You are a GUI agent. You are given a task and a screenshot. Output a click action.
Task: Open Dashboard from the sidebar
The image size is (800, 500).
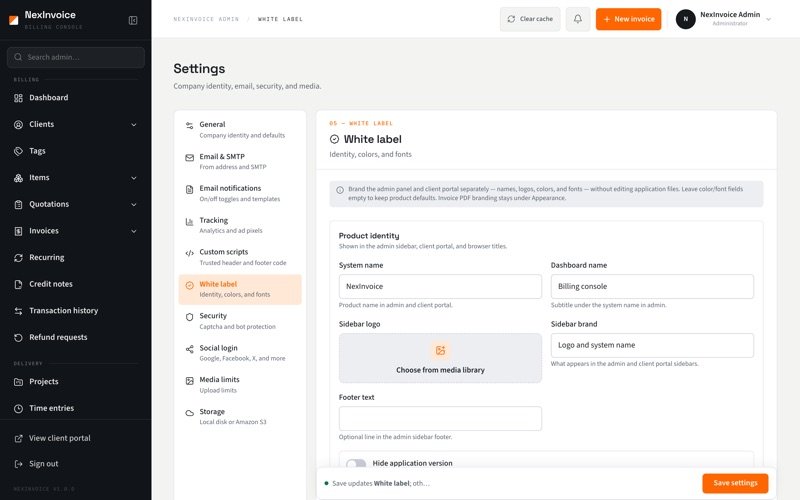click(76, 98)
